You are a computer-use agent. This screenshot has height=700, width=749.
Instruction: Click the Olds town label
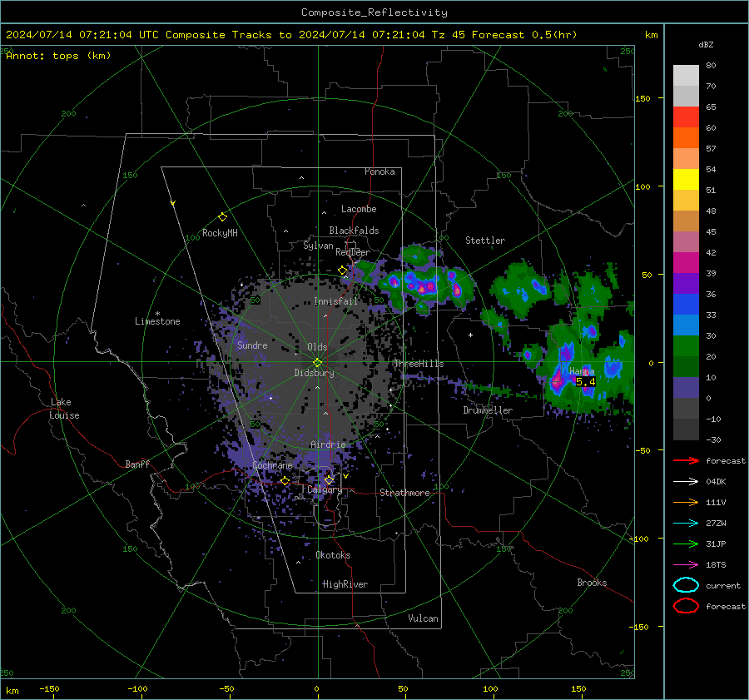317,347
